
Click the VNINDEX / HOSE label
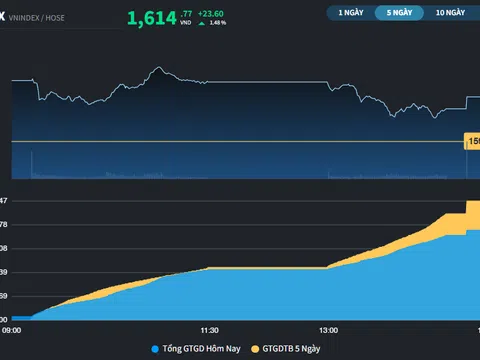click(x=37, y=18)
